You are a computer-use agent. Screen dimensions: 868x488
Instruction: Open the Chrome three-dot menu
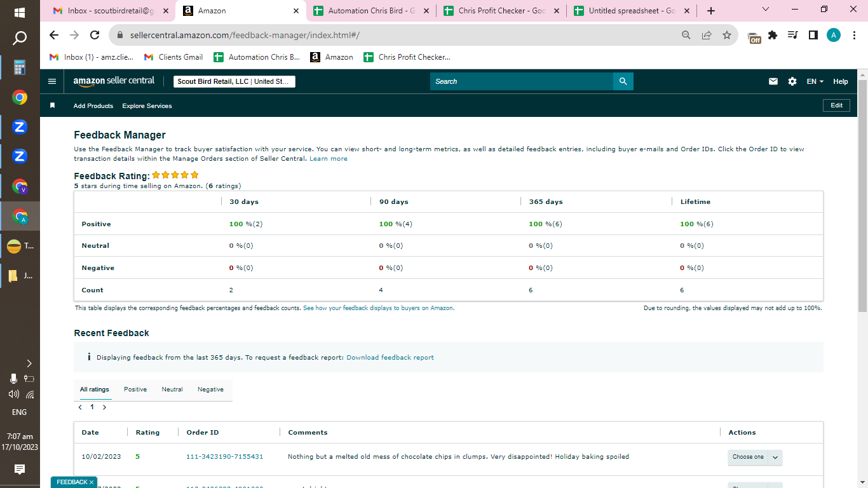pyautogui.click(x=853, y=36)
